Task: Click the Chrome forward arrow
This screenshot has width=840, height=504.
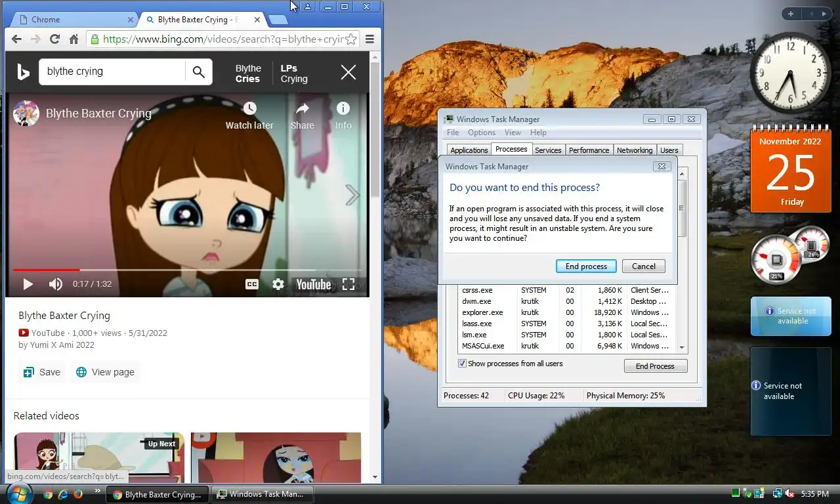Action: click(x=35, y=39)
